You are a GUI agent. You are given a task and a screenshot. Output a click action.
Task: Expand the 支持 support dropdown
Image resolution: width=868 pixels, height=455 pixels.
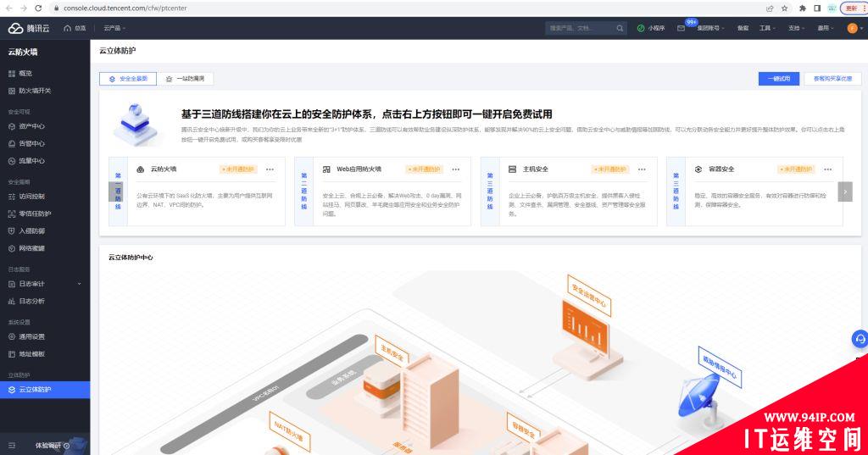[797, 28]
